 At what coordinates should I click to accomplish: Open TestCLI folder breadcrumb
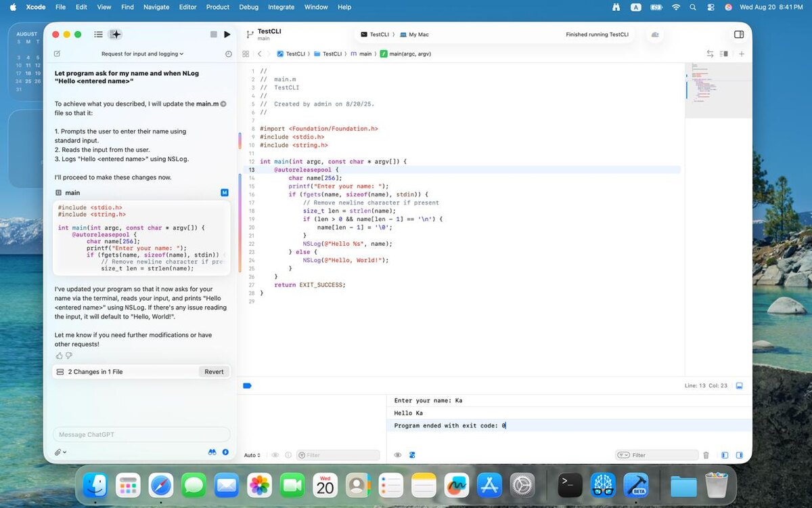(x=328, y=54)
